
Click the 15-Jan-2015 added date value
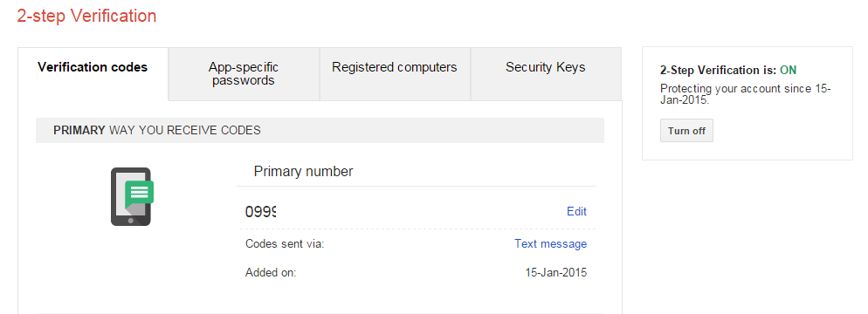(555, 272)
